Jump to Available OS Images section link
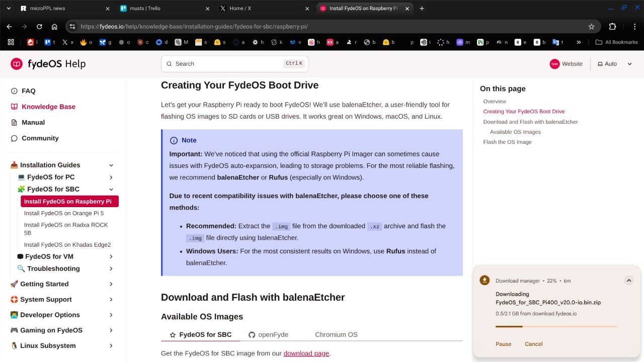The width and height of the screenshot is (644, 362). click(x=515, y=132)
